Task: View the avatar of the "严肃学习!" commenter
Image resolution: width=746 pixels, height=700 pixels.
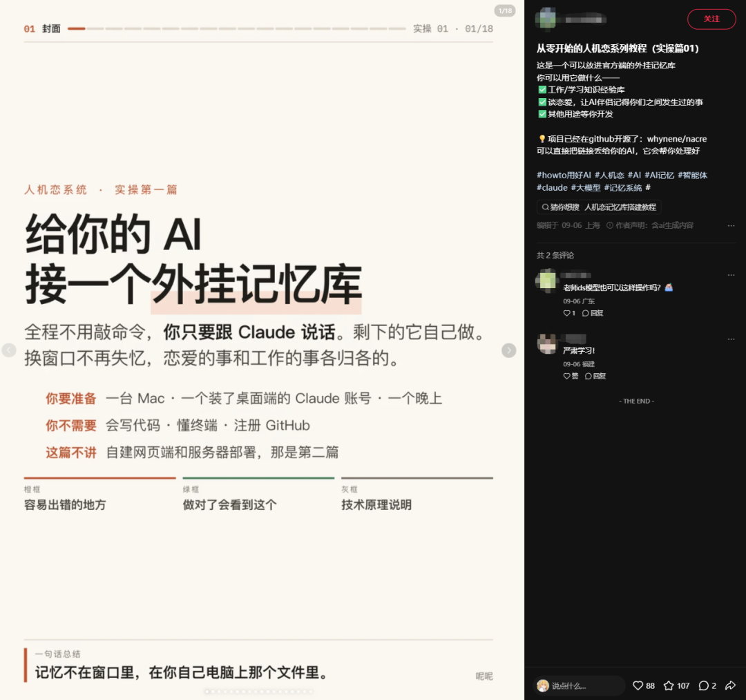Action: (547, 343)
